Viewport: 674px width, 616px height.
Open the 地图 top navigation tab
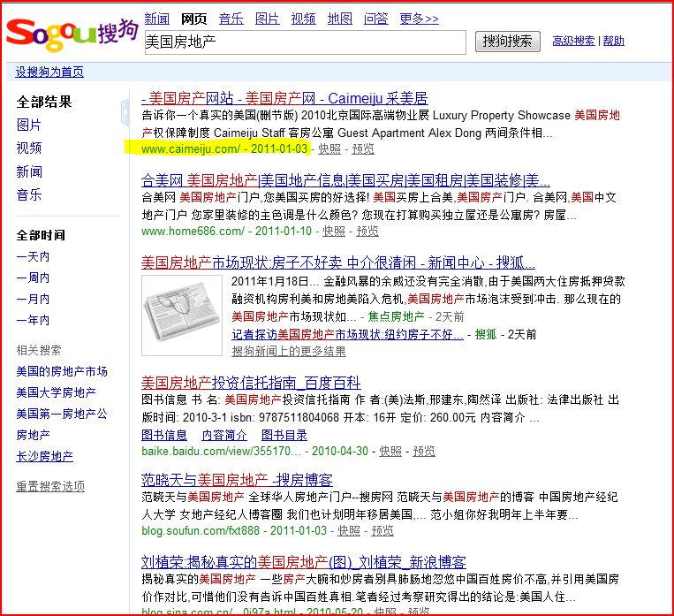(x=339, y=19)
